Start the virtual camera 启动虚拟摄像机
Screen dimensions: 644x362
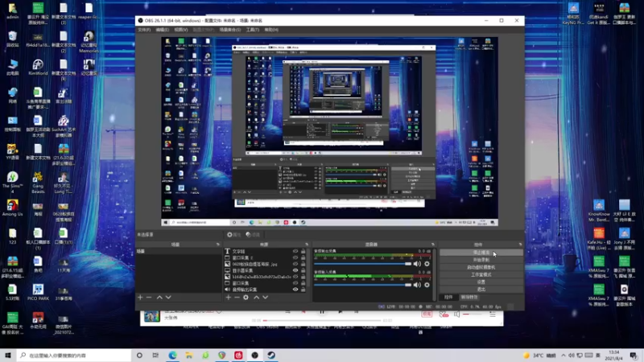[481, 267]
